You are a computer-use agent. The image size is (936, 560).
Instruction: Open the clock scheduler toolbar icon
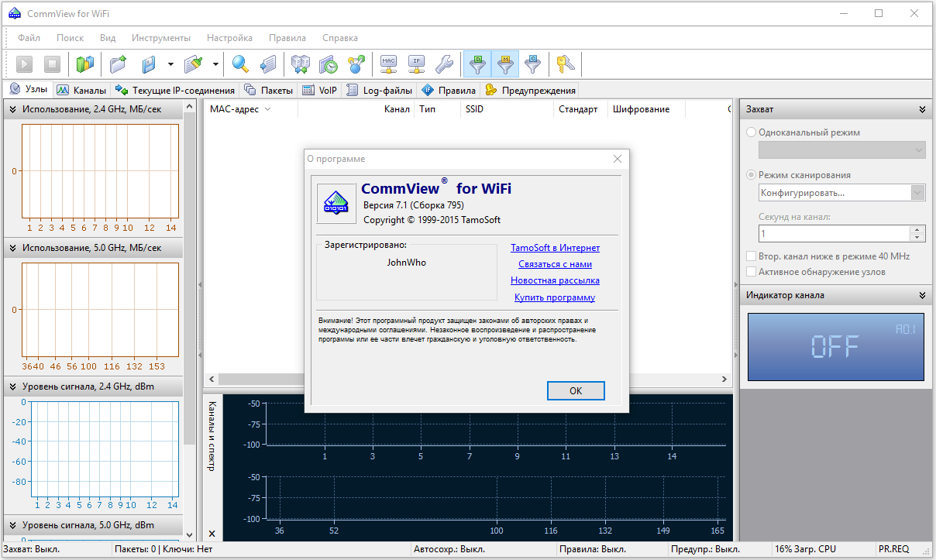click(x=328, y=64)
